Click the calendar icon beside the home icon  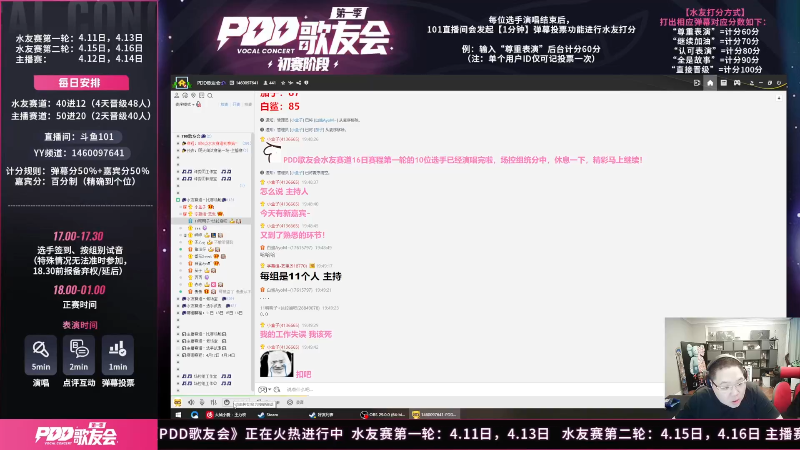[723, 83]
